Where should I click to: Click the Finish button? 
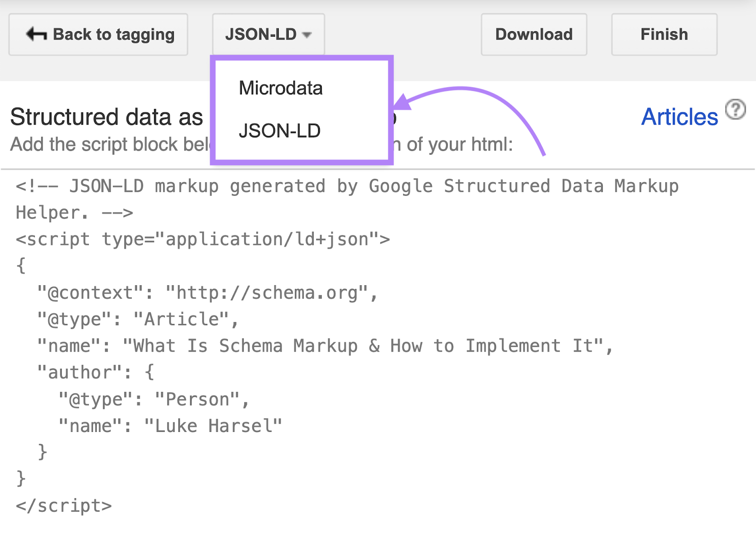point(664,34)
